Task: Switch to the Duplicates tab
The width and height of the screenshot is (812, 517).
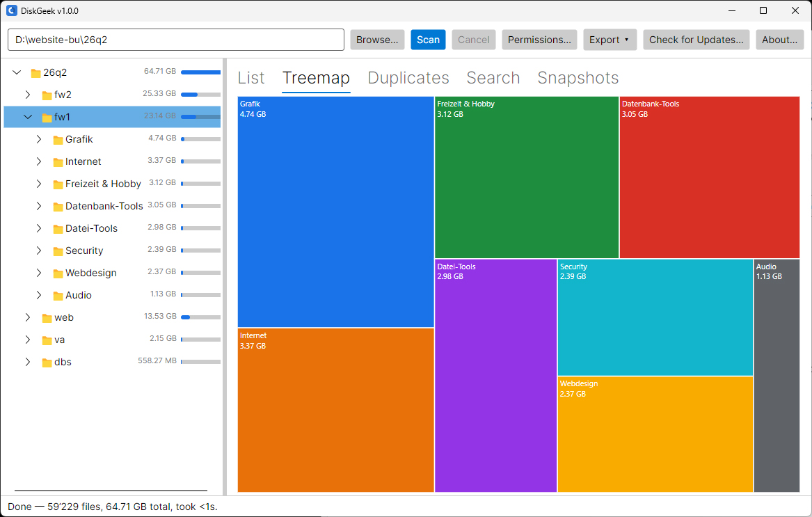Action: pyautogui.click(x=408, y=78)
